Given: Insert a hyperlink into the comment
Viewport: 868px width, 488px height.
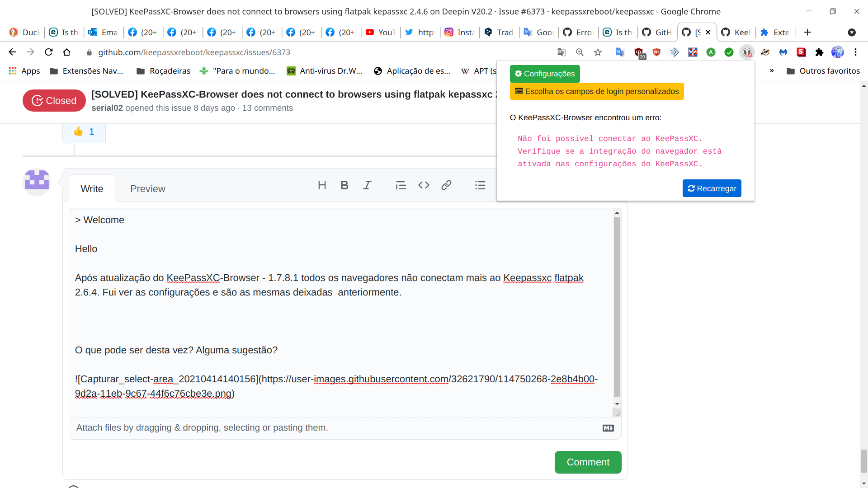Looking at the screenshot, I should pos(446,185).
